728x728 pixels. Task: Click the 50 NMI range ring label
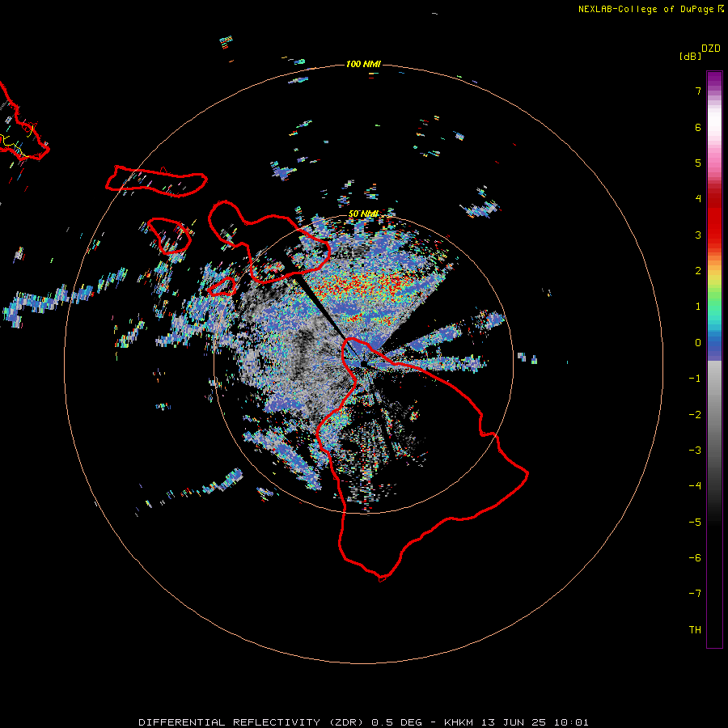click(363, 214)
